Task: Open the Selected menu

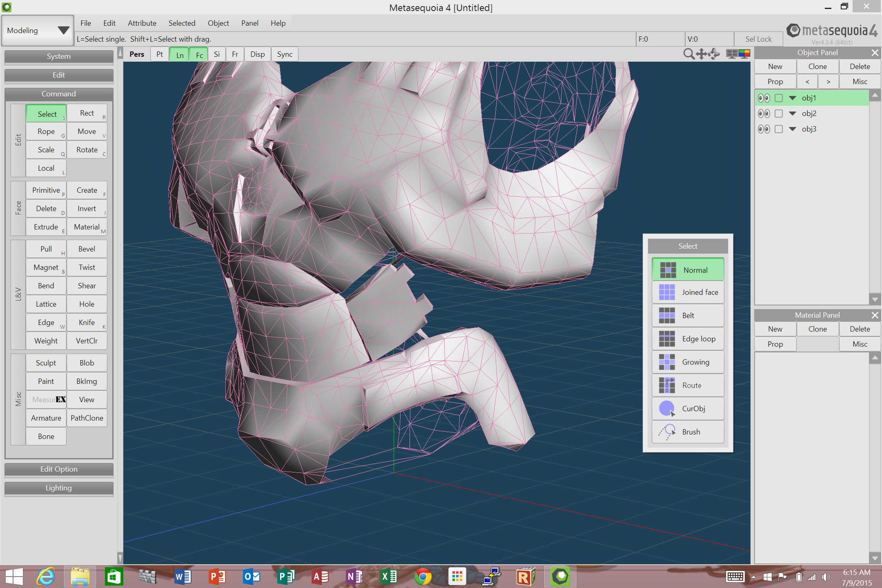Action: [x=182, y=23]
